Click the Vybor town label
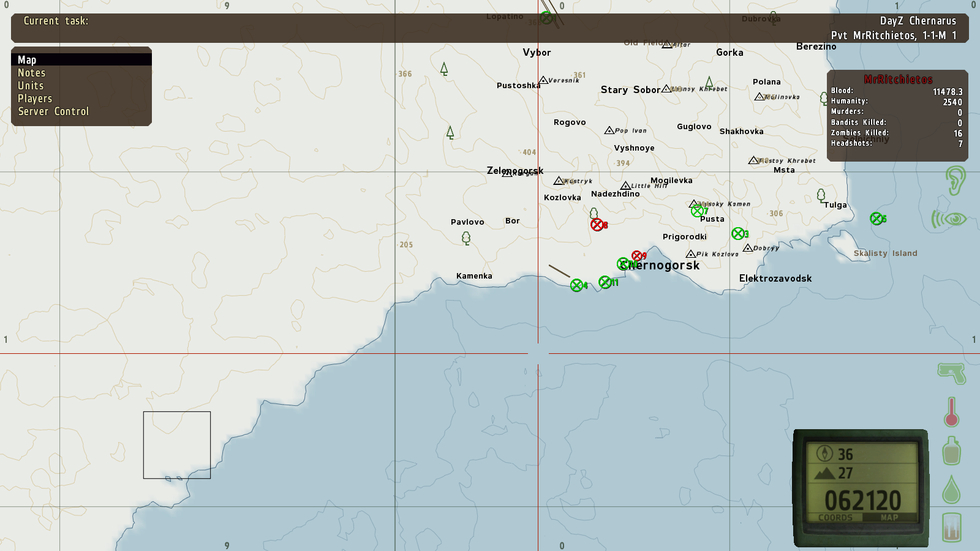This screenshot has height=551, width=980. pyautogui.click(x=537, y=52)
